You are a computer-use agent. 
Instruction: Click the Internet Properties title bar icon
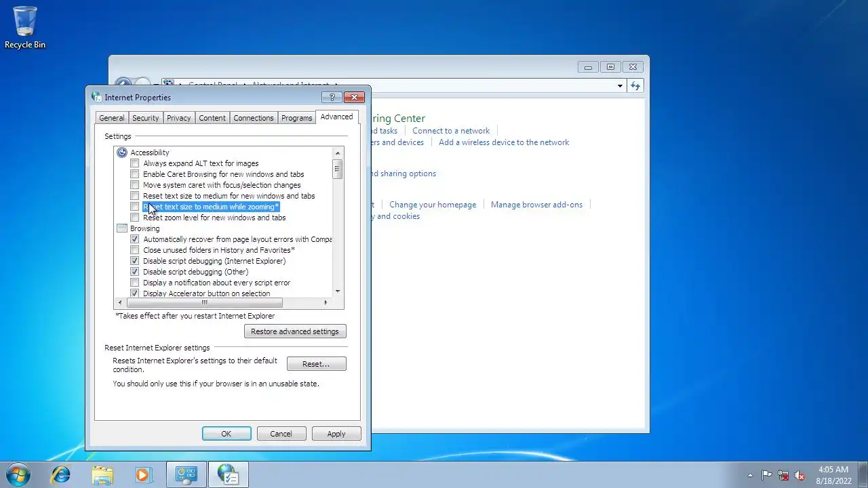pyautogui.click(x=96, y=97)
